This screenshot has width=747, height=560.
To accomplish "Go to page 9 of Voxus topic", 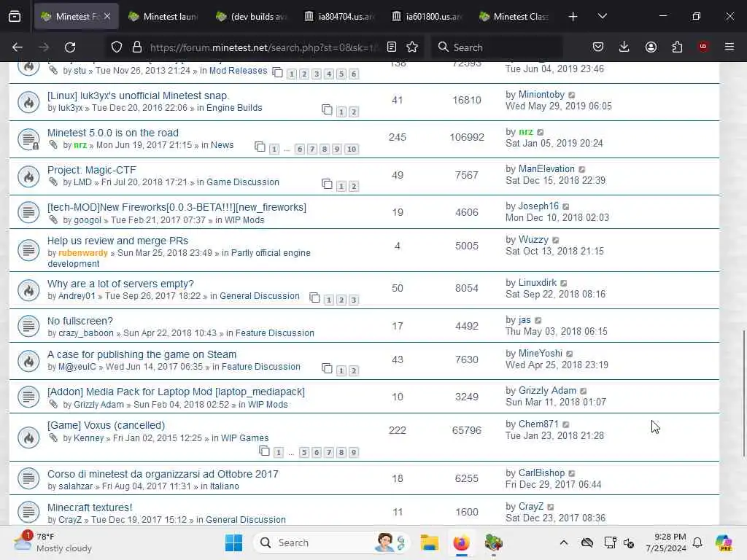I will 354,452.
